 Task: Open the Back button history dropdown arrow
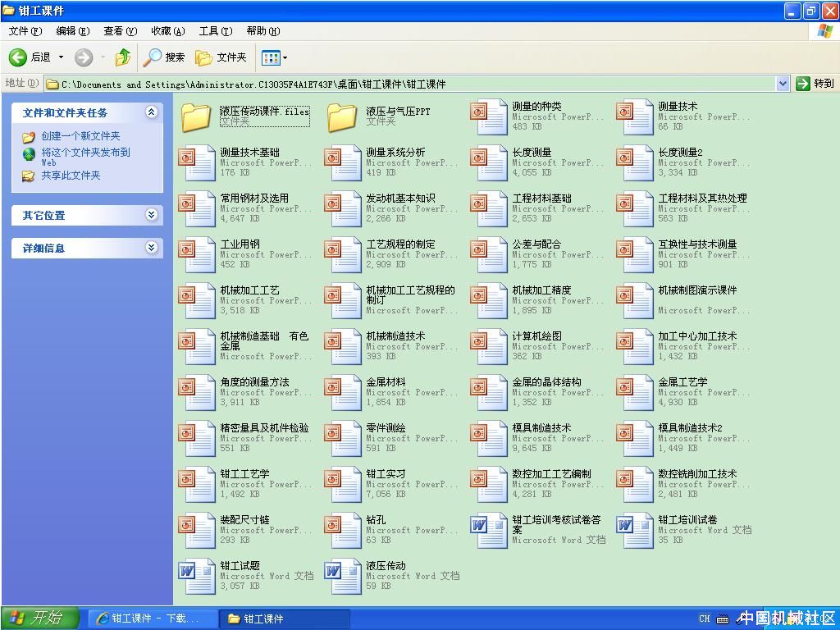click(61, 57)
